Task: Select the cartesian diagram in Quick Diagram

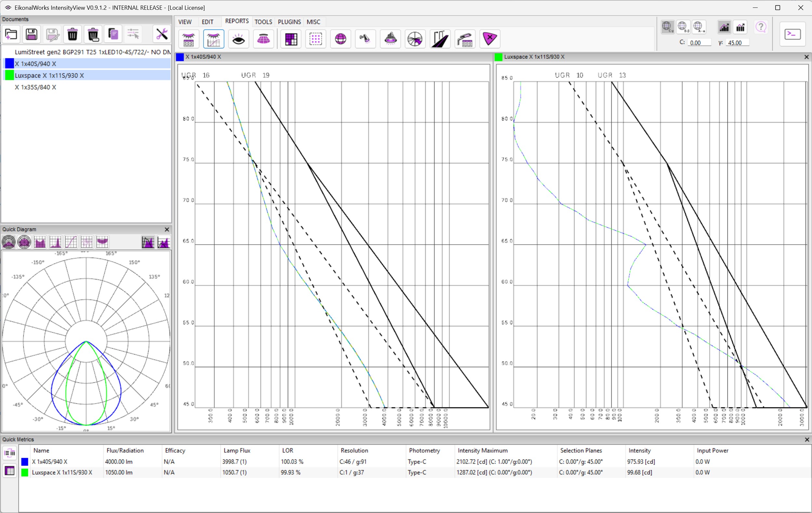Action: [x=40, y=242]
